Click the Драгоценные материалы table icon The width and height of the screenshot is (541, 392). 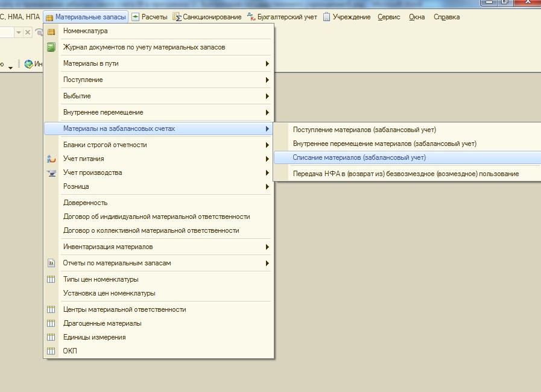pos(51,324)
